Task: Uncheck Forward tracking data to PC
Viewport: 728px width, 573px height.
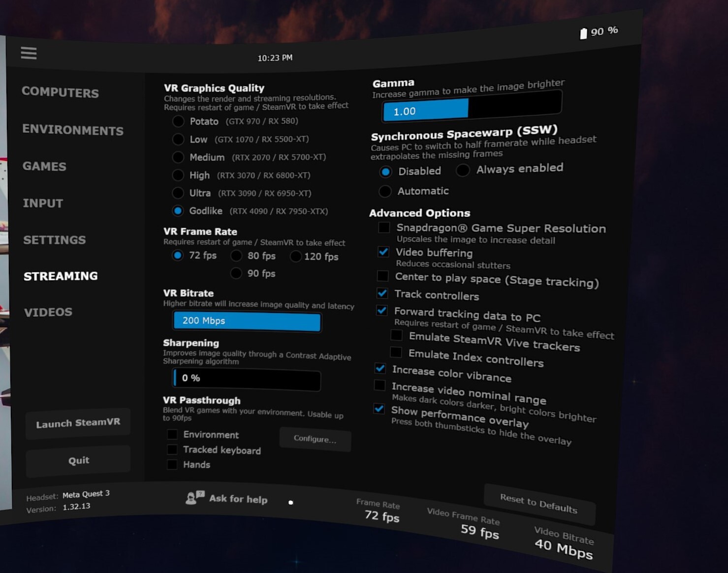Action: [381, 311]
